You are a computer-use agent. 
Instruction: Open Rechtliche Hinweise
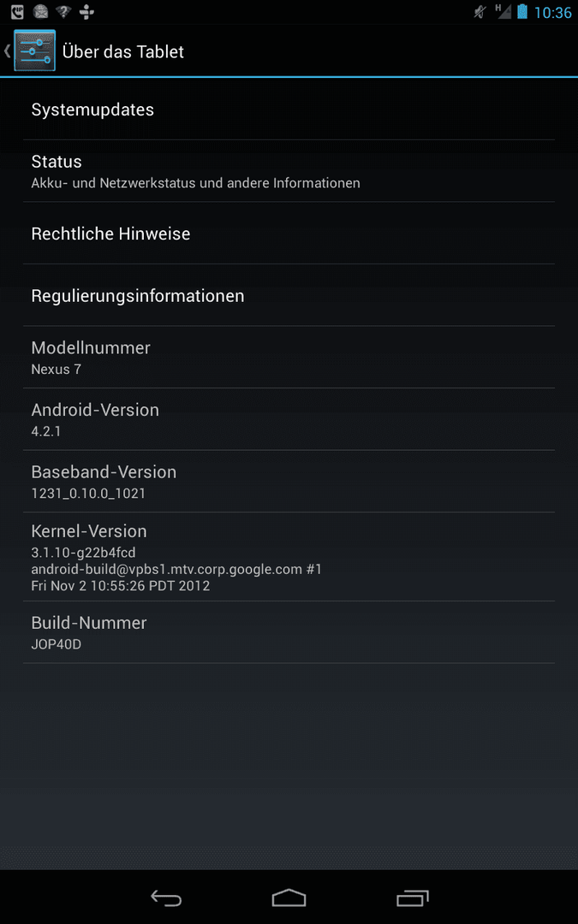tap(289, 234)
